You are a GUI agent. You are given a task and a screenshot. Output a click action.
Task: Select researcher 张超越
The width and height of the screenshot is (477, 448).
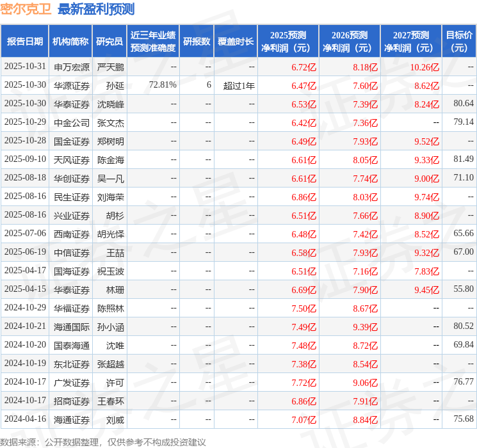[110, 364]
